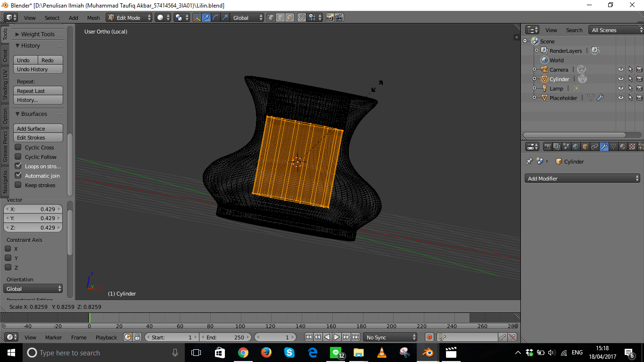Enable Cyclic Follow checkbox
The image size is (644, 362).
coord(18,157)
